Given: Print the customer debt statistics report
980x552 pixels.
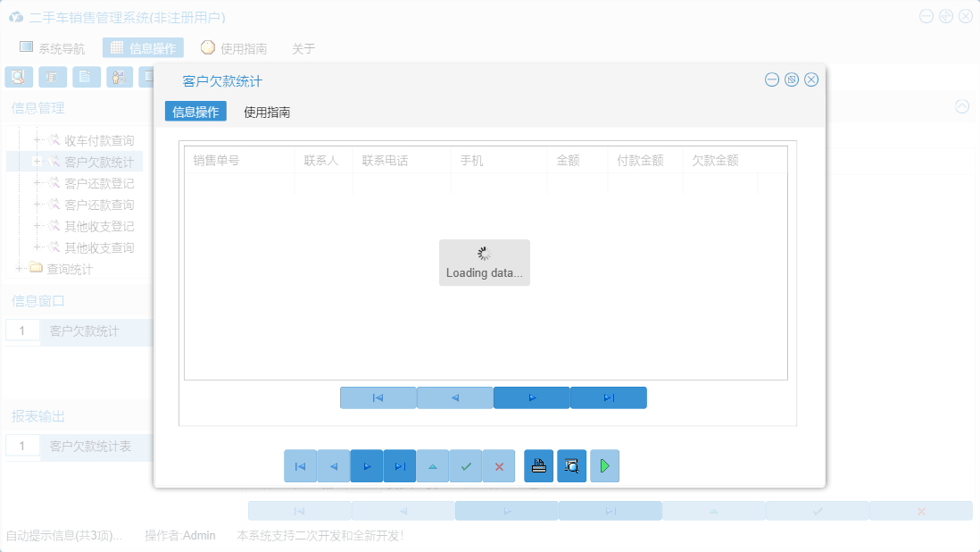Looking at the screenshot, I should tap(538, 465).
